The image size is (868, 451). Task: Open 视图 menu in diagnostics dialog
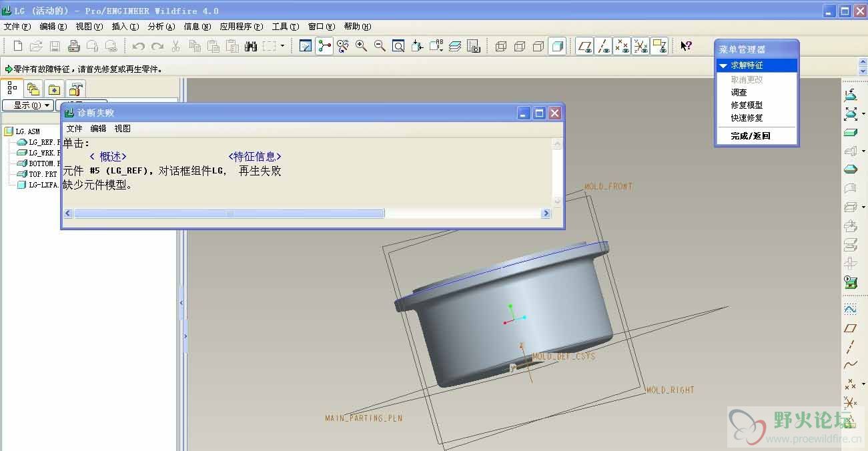[x=122, y=129]
